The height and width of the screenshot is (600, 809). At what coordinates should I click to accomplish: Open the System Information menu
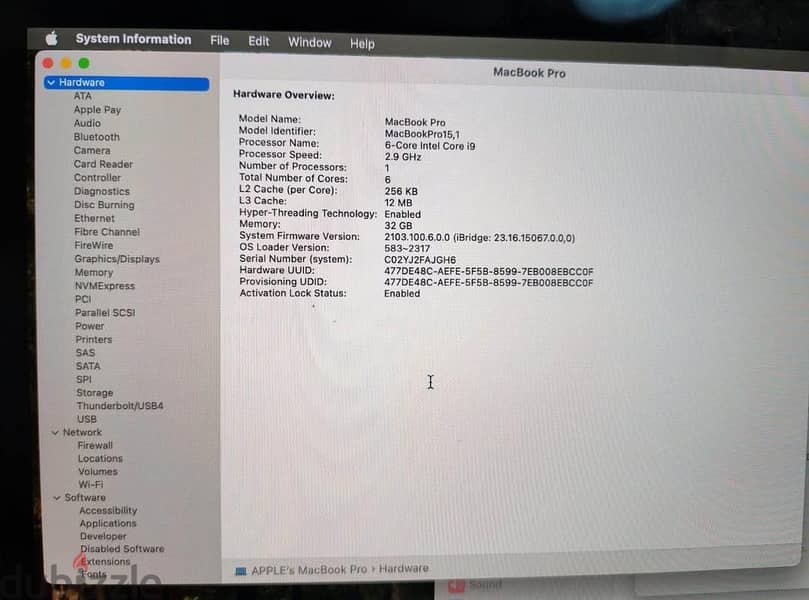tap(133, 39)
